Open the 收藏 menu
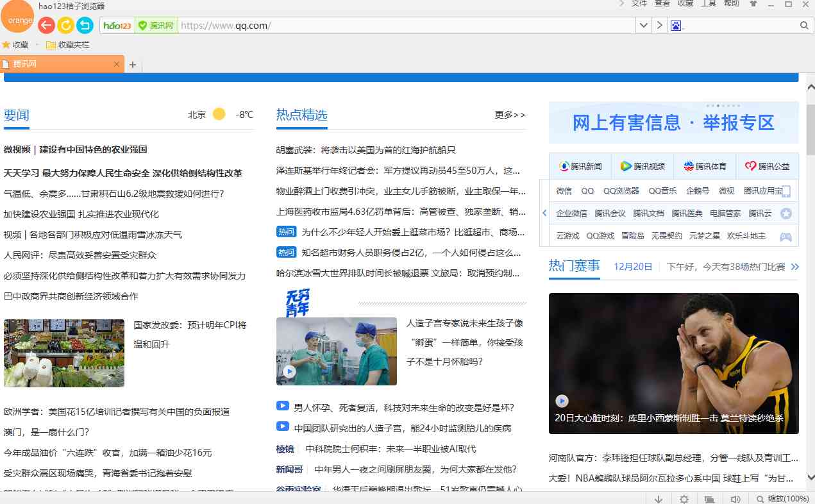This screenshot has width=815, height=504. (x=685, y=4)
